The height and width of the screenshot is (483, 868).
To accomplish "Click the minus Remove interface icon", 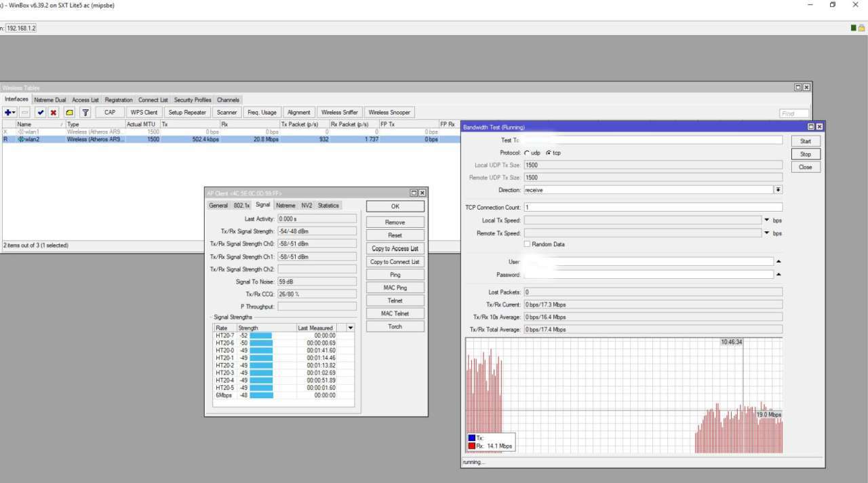I will click(25, 113).
